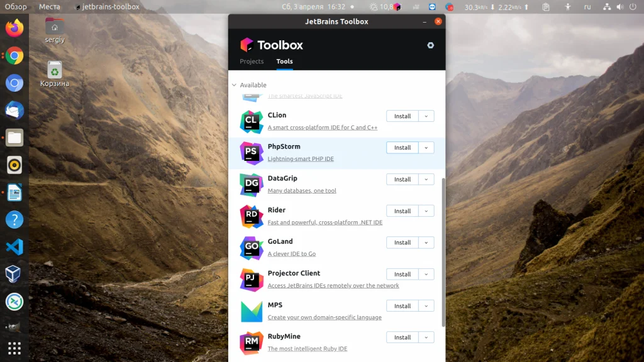Open power menu in top bar
The image size is (644, 362).
pos(633,6)
